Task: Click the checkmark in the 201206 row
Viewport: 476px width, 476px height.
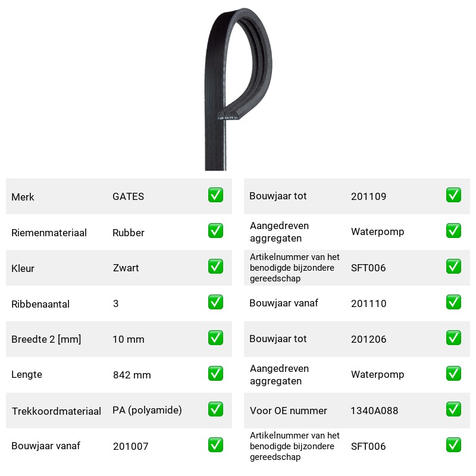Action: [453, 338]
